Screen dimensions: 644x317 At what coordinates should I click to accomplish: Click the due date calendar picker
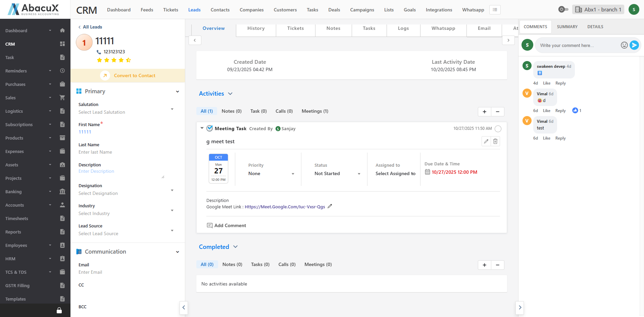427,172
